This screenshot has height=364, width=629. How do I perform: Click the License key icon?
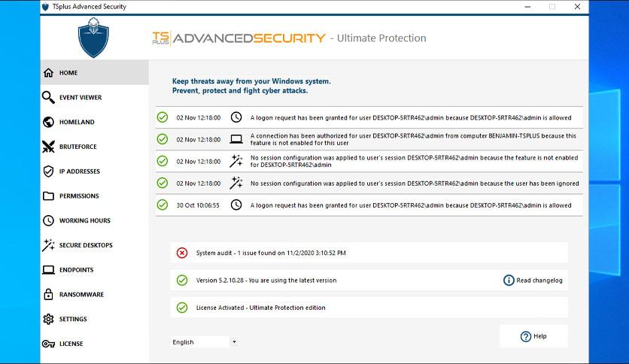pyautogui.click(x=48, y=344)
